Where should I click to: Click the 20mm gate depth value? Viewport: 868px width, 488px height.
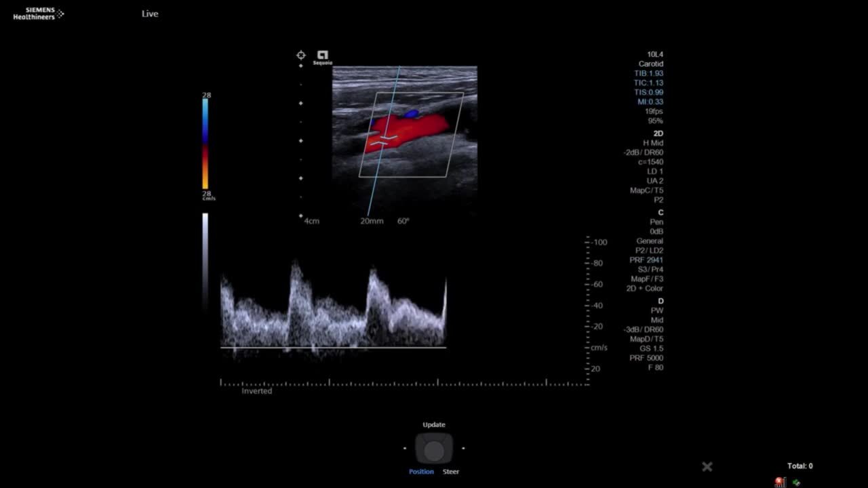click(x=372, y=221)
